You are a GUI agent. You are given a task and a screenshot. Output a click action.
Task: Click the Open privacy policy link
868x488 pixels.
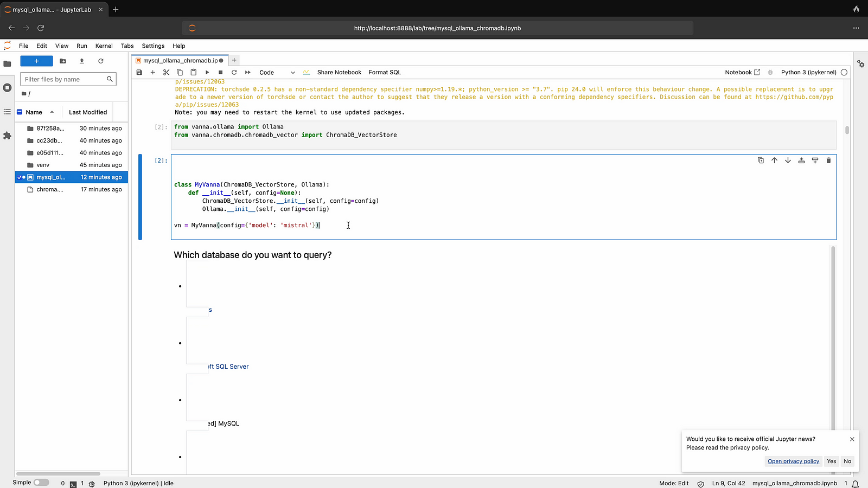[793, 461]
